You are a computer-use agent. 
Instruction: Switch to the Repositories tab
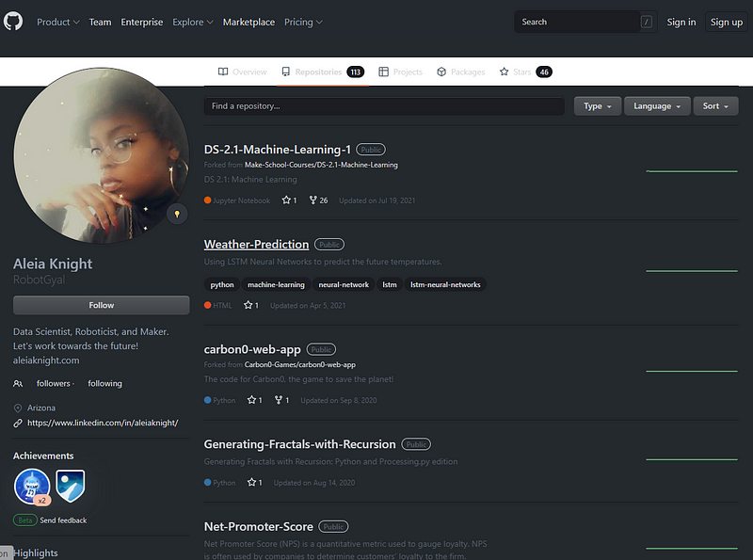tap(323, 72)
